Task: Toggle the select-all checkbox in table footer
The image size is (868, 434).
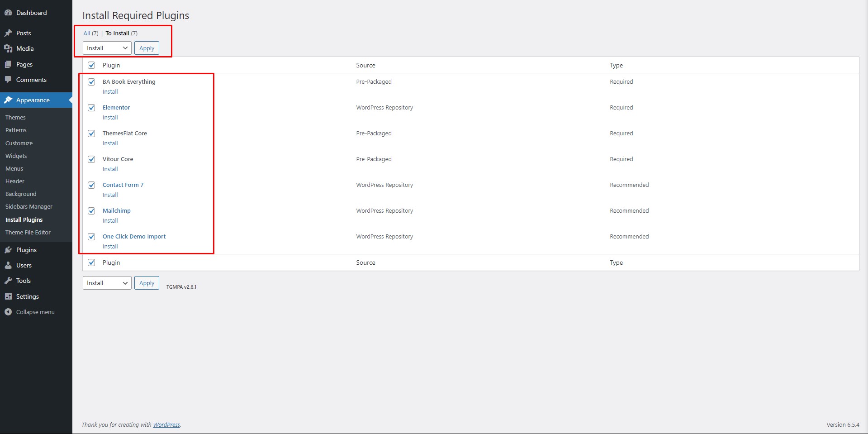Action: [91, 262]
